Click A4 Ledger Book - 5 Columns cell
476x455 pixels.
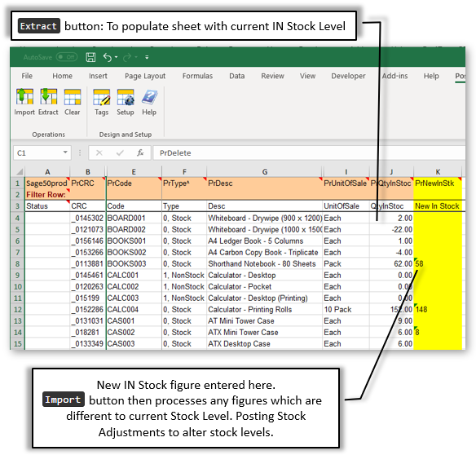coord(264,241)
